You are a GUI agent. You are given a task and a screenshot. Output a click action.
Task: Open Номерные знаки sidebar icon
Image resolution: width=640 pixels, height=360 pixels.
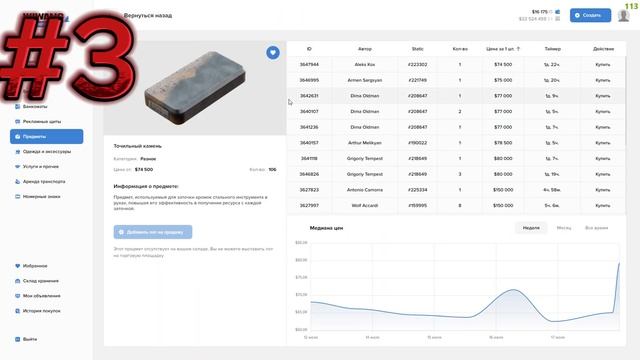[x=18, y=197]
